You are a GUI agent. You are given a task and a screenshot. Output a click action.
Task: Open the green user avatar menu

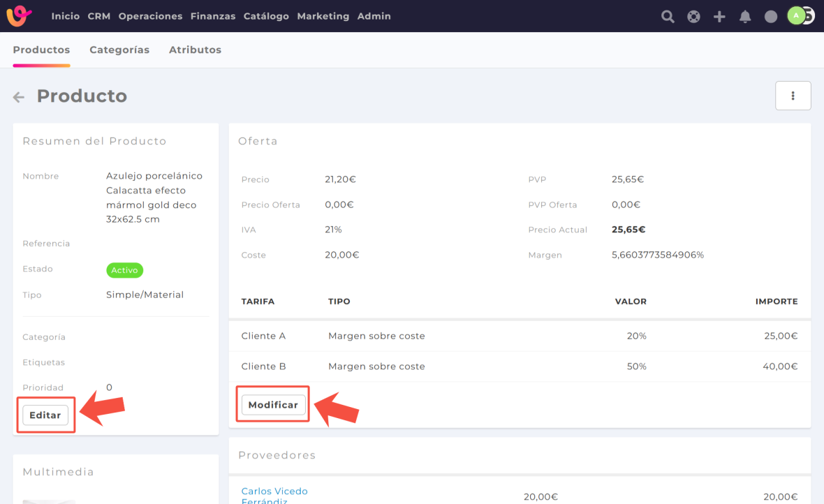coord(797,15)
